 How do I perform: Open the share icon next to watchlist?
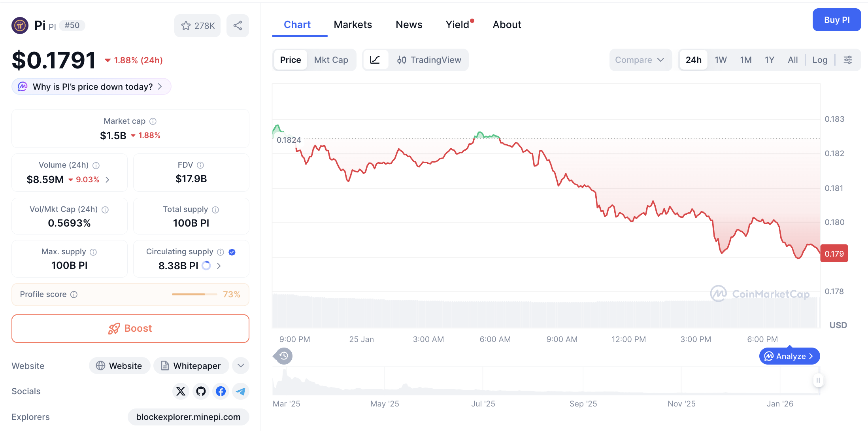point(238,25)
